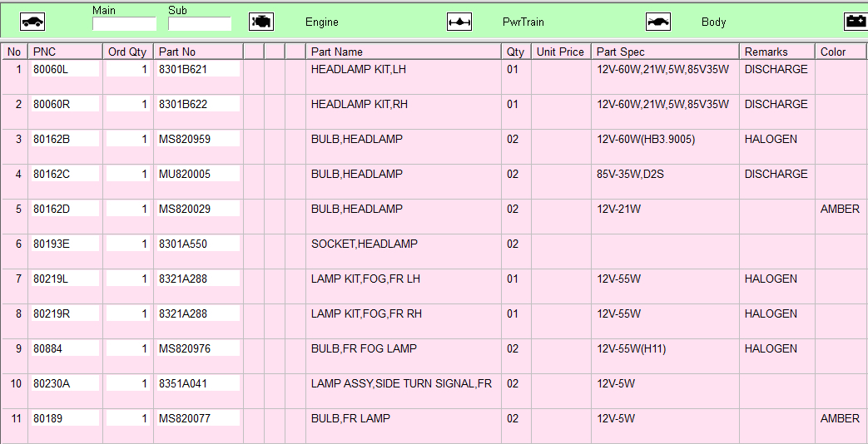
Task: Click the Unit Price column header
Action: tap(560, 52)
